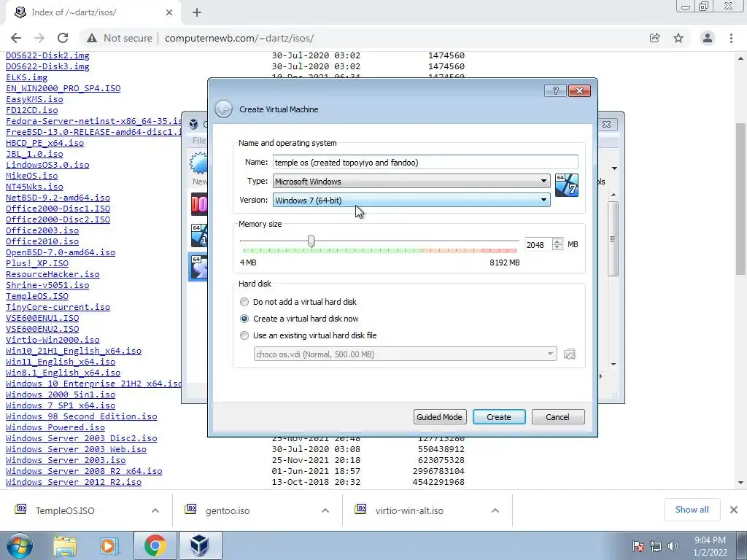The image size is (747, 560).
Task: Select Use an existing virtual hard disk file
Action: pyautogui.click(x=244, y=335)
